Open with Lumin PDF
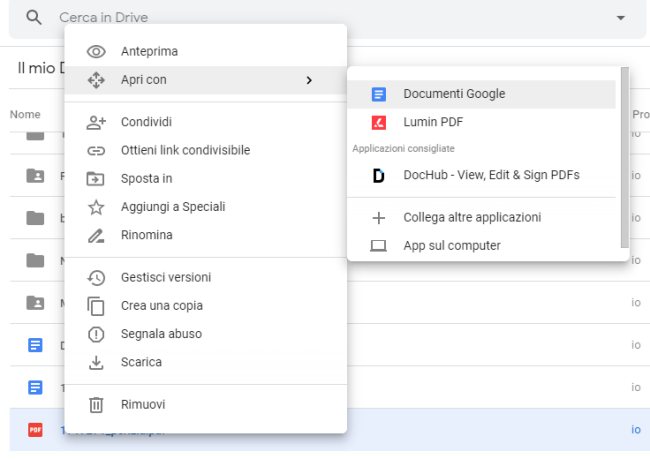The width and height of the screenshot is (650, 459). click(481, 122)
